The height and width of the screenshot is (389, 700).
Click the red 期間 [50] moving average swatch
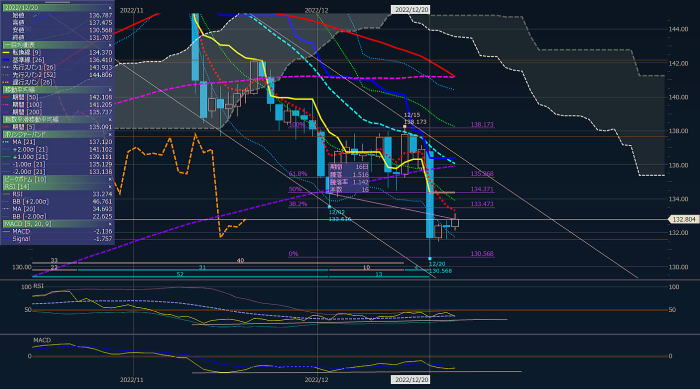(6, 97)
